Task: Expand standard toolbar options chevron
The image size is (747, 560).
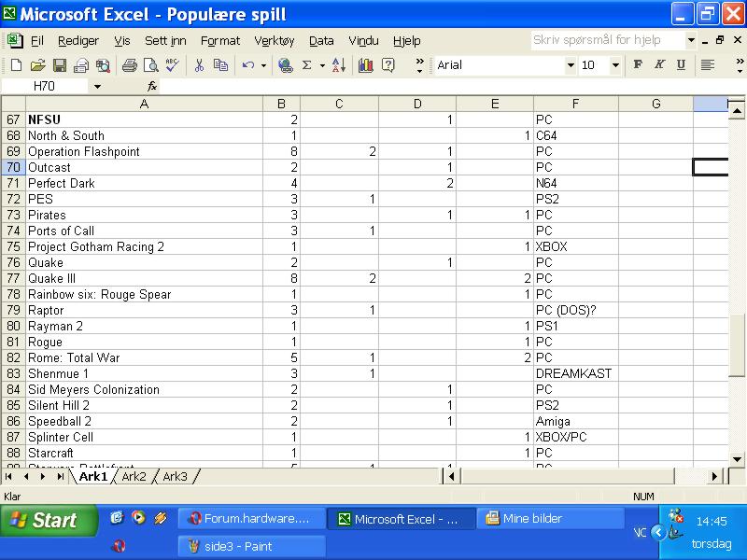Action: [419, 65]
